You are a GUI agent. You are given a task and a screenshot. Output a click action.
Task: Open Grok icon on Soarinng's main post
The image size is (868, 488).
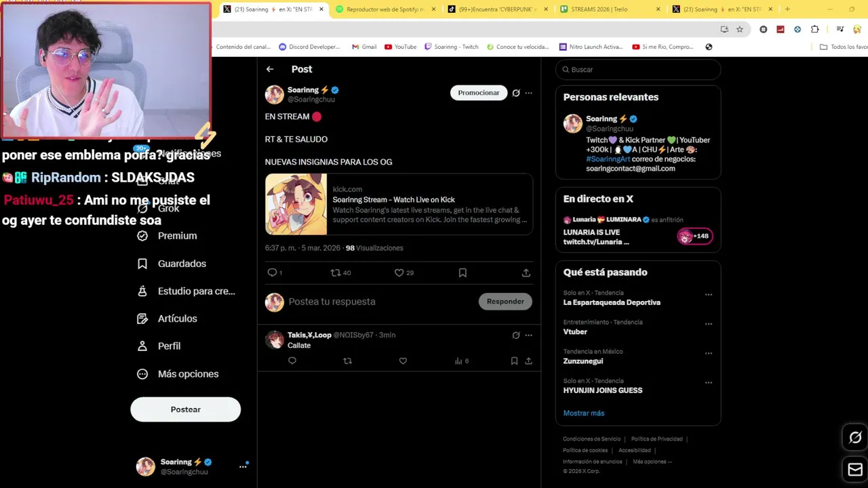516,93
